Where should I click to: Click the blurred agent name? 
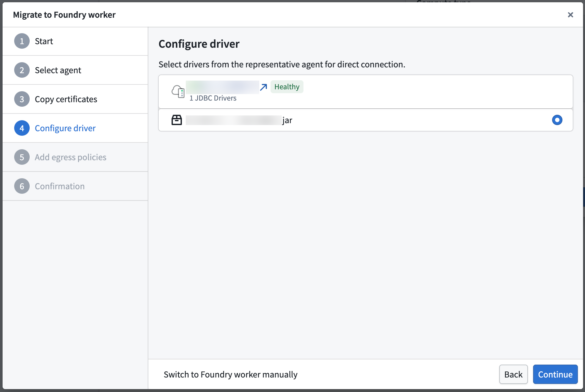(x=223, y=87)
